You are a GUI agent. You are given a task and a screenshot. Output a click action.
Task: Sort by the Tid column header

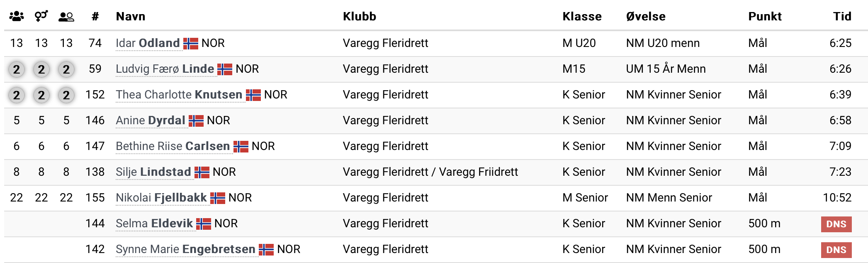coord(842,16)
